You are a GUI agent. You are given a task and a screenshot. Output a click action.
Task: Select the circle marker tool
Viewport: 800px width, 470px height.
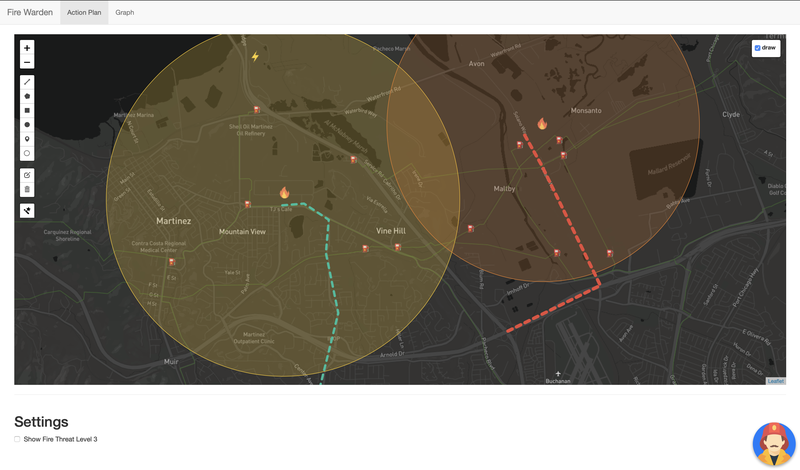[x=27, y=154]
